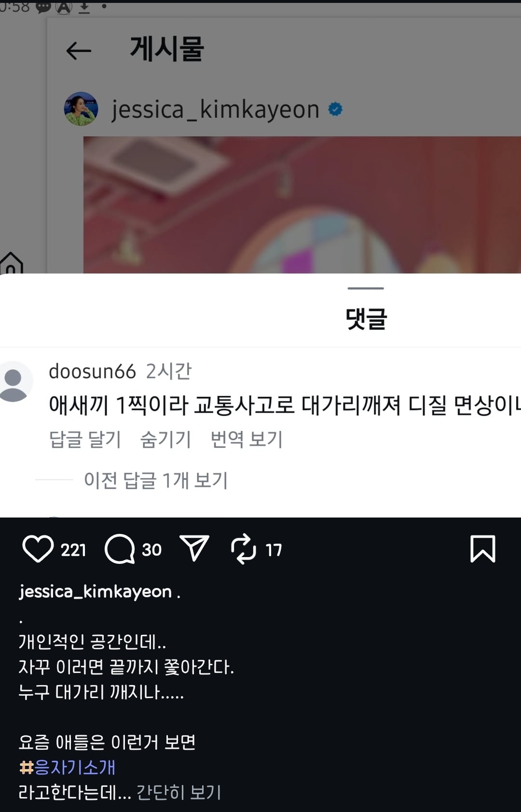Select 번역 보기 for the comment
This screenshot has width=521, height=812.
click(x=247, y=439)
